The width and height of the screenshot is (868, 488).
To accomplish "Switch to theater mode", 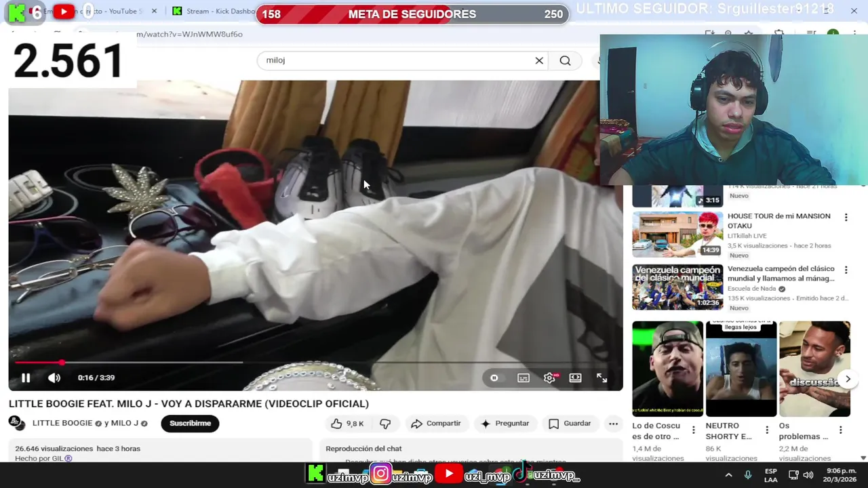I will (575, 378).
